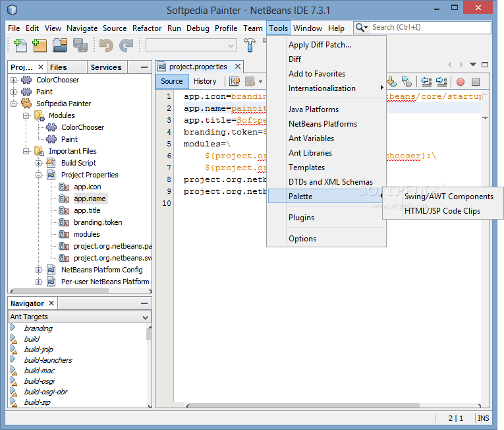Open the Window menu
This screenshot has height=430, width=504.
coord(307,28)
